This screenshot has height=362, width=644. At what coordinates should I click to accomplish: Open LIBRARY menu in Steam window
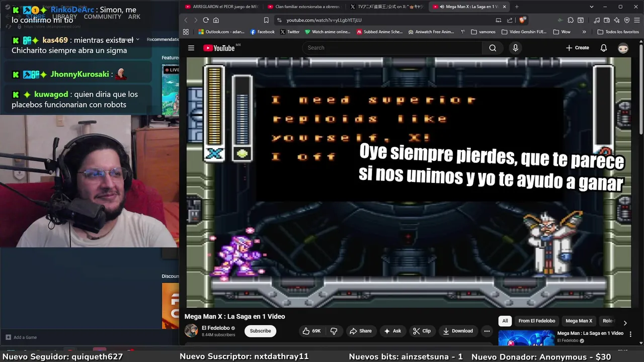(x=64, y=17)
